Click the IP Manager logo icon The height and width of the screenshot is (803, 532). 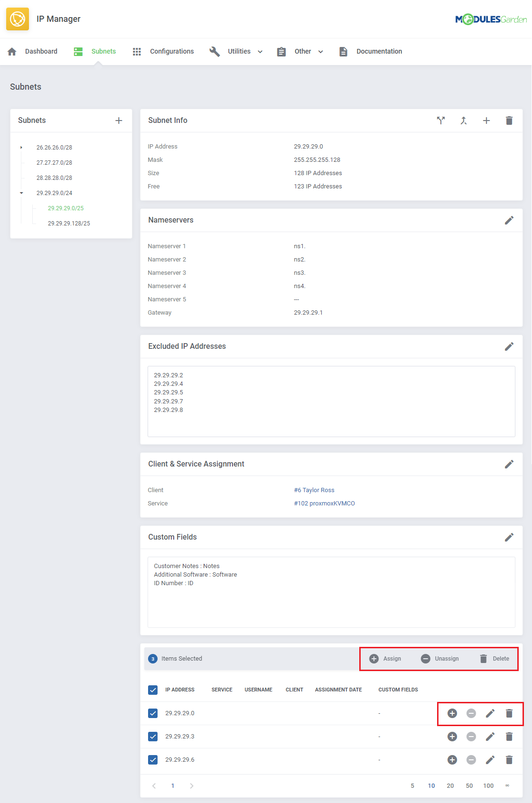(18, 19)
